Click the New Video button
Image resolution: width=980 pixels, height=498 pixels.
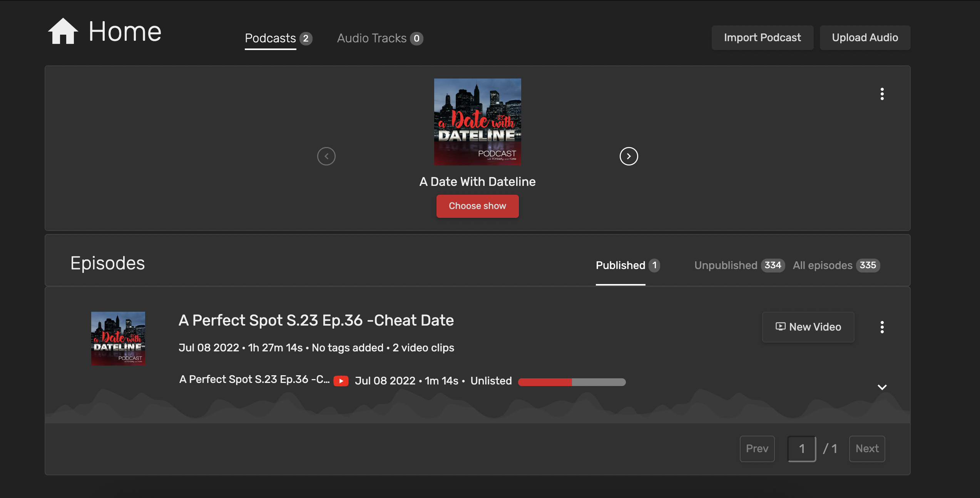point(808,327)
